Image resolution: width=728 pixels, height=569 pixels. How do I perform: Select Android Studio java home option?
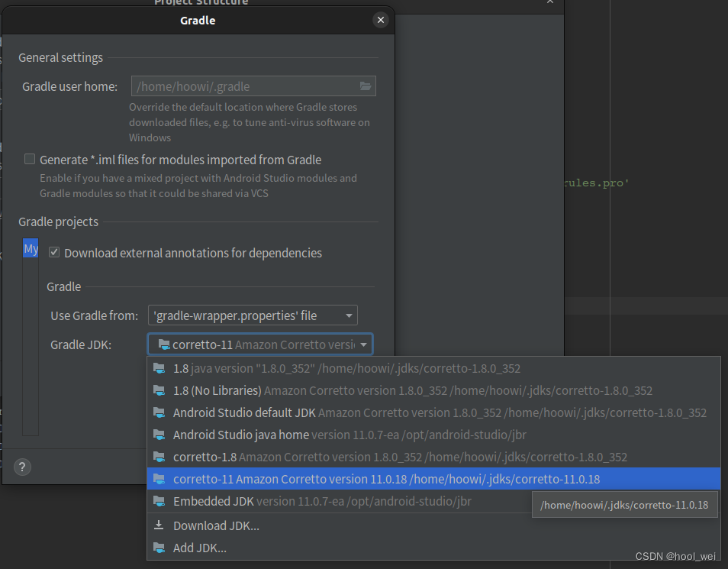click(x=433, y=435)
